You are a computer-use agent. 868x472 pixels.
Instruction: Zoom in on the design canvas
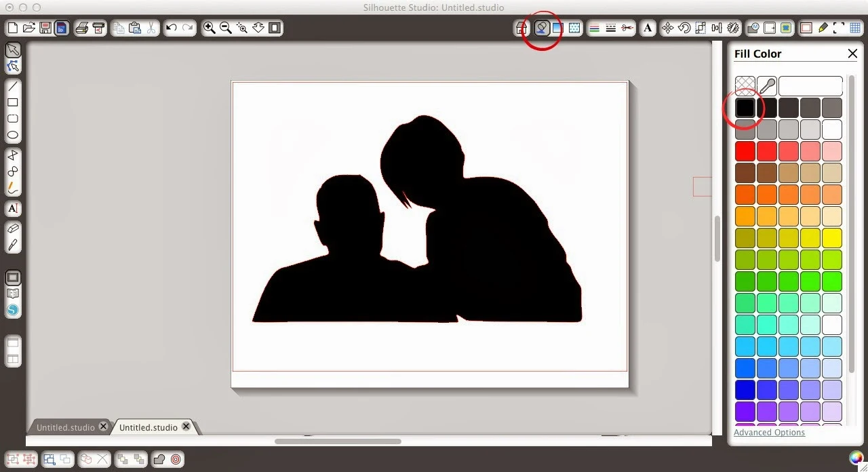tap(210, 28)
